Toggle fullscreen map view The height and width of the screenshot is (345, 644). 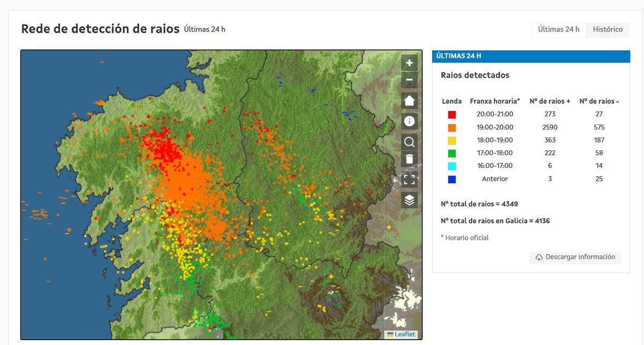click(409, 179)
